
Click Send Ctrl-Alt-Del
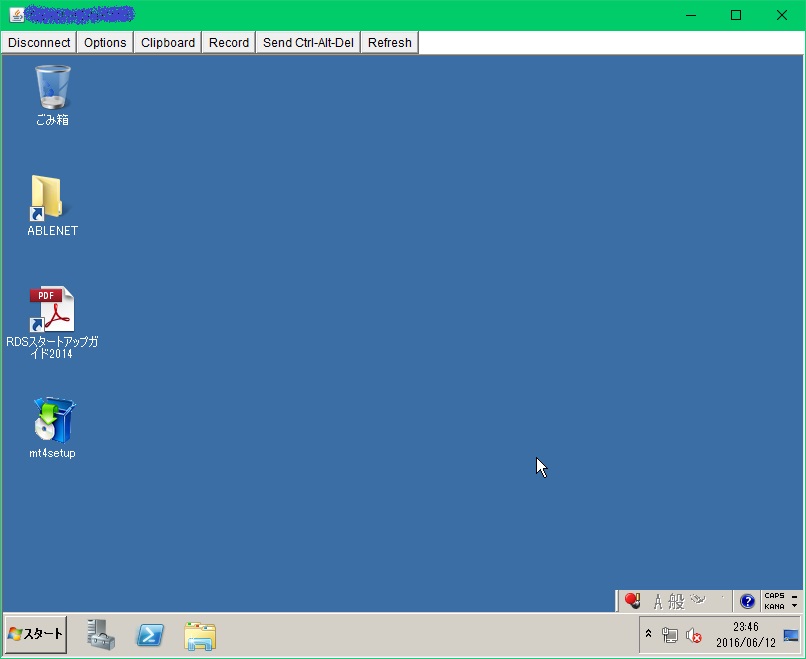click(308, 43)
